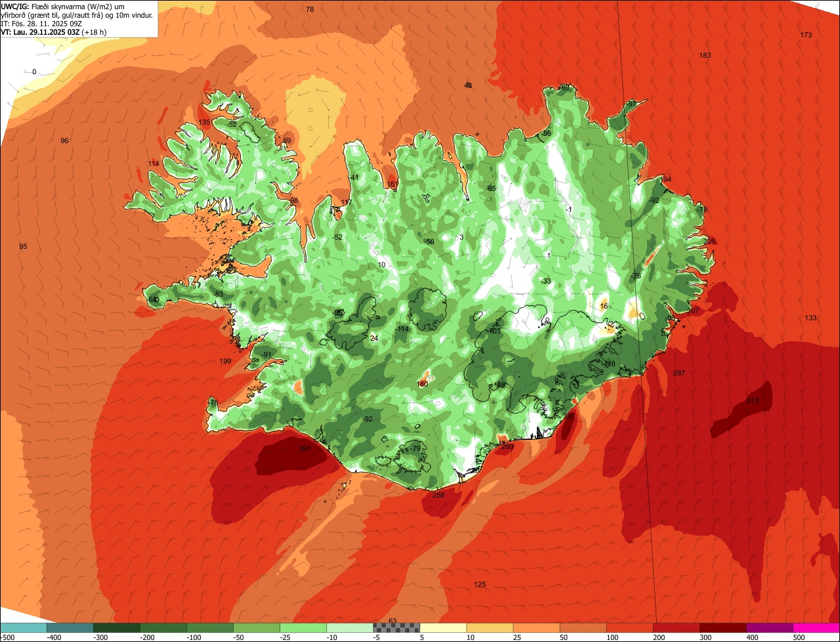Click the magenta legend swatch above 500
Image resolution: width=840 pixels, height=642 pixels.
pyautogui.click(x=816, y=628)
